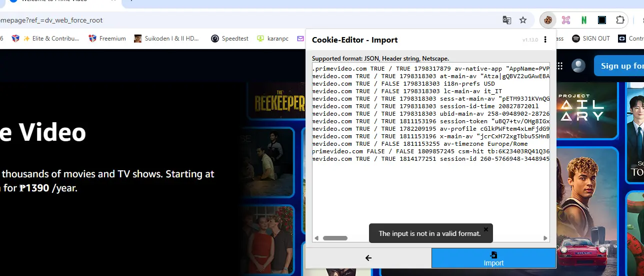Click the Cookie-Editor - Import title
644x276 pixels.
pyautogui.click(x=354, y=40)
